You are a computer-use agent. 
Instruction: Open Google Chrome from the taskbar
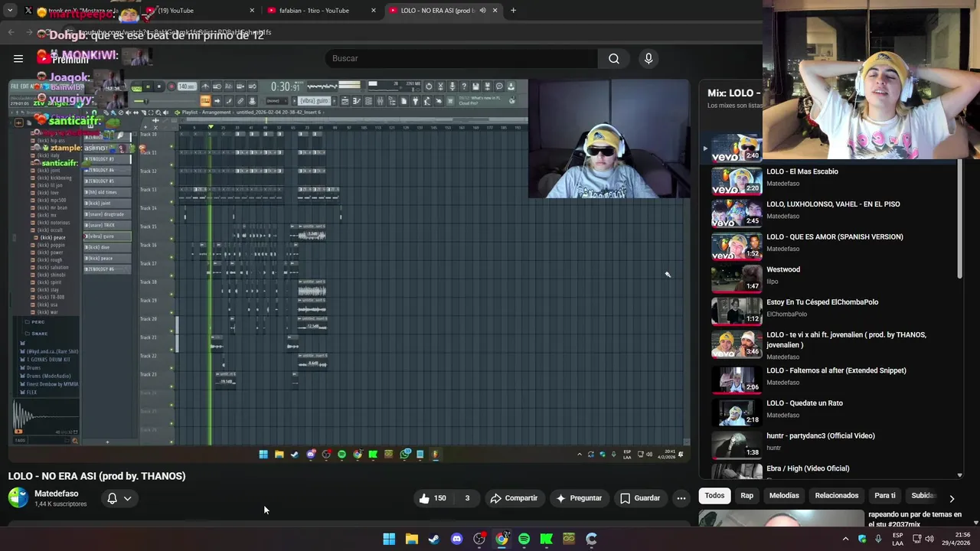point(501,539)
